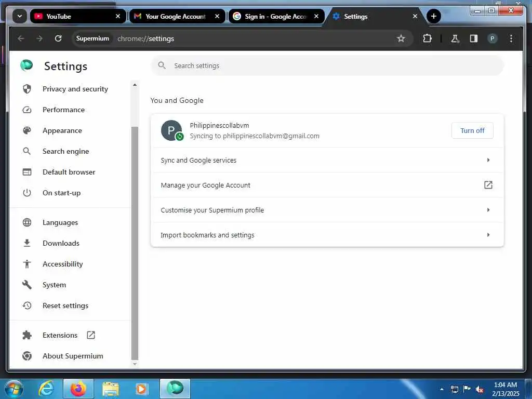Open Reset settings section
This screenshot has height=399, width=532.
coord(65,305)
